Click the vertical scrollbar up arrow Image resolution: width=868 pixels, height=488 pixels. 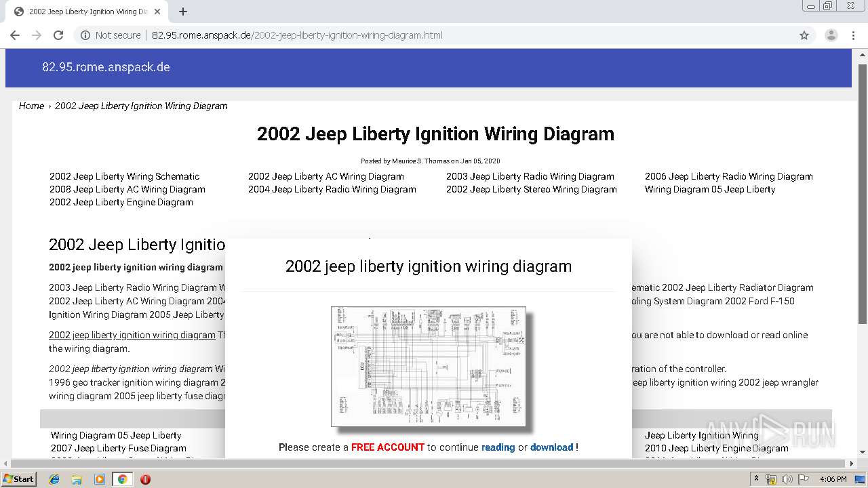pos(863,55)
